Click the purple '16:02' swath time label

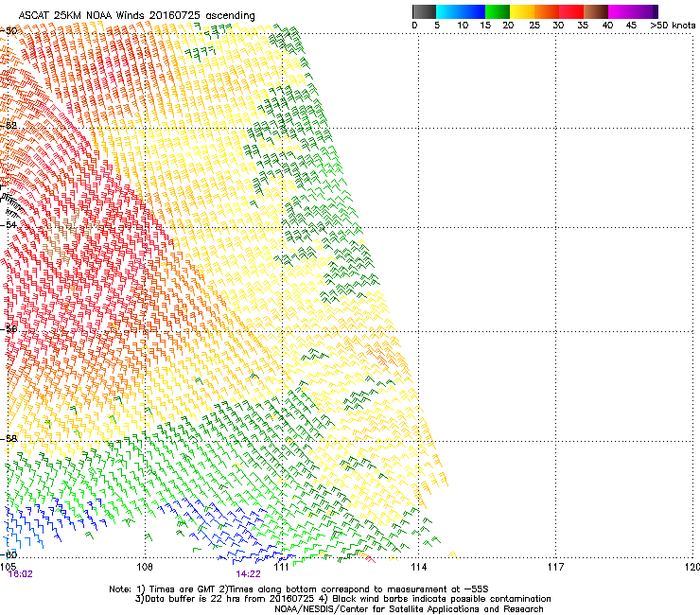(x=21, y=574)
